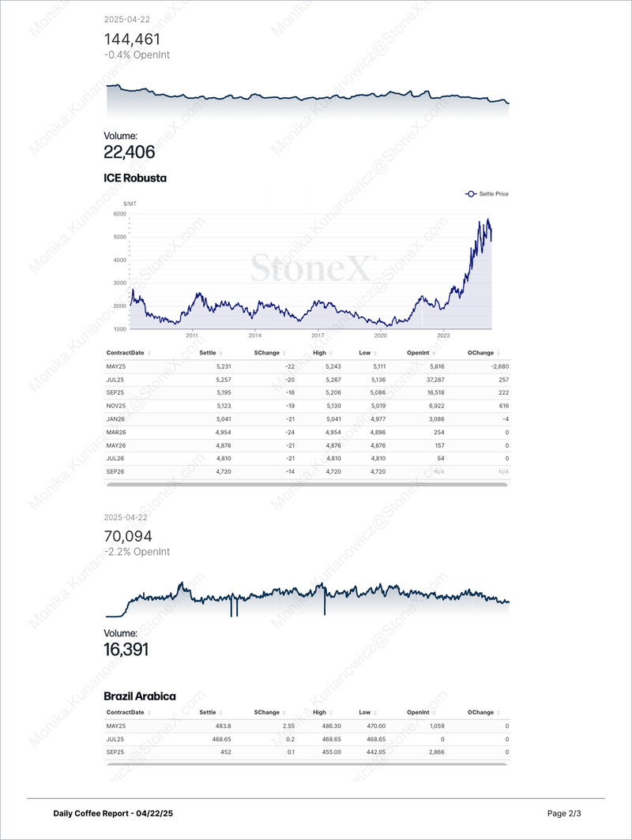Viewport: 632px width, 840px height.
Task: Click Low sort icon in Brazil Arabica table
Action: pos(374,712)
